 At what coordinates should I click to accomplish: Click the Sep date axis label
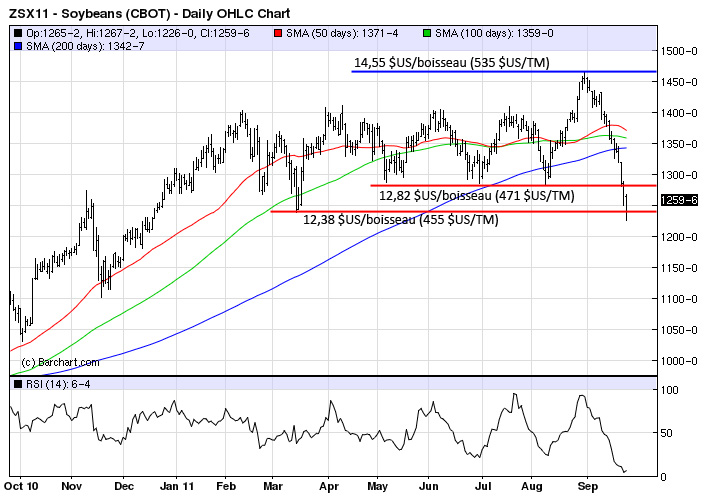pyautogui.click(x=587, y=488)
